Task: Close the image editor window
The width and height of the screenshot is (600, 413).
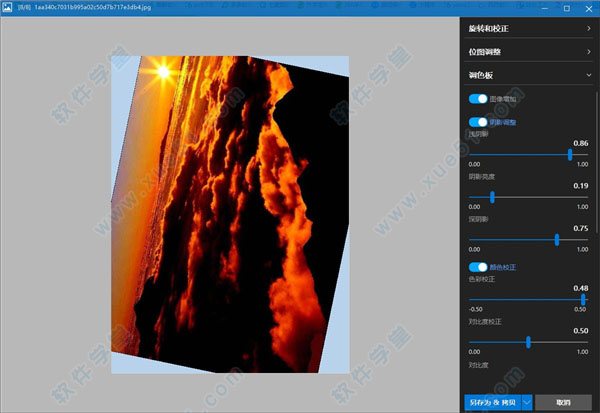Action: [589, 8]
